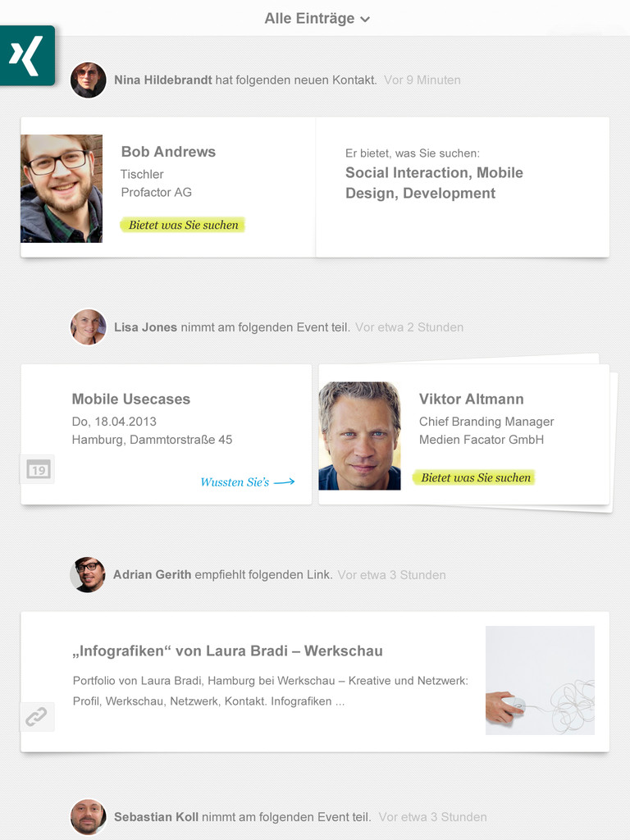Click Bob Andrews' 'Bietet was Sie suchen' tag
630x840 pixels.
[183, 225]
